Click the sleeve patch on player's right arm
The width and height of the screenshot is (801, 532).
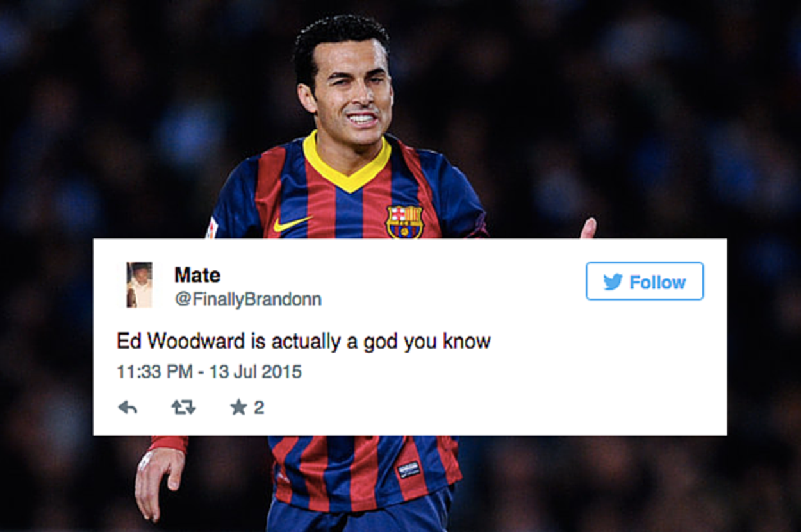pos(211,228)
